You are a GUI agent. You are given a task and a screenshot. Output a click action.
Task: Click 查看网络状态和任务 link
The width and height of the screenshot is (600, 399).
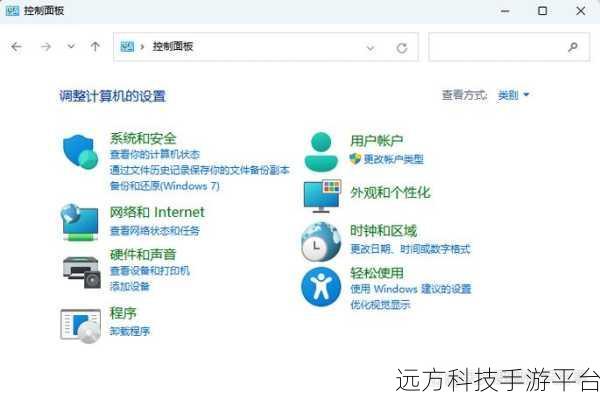155,231
